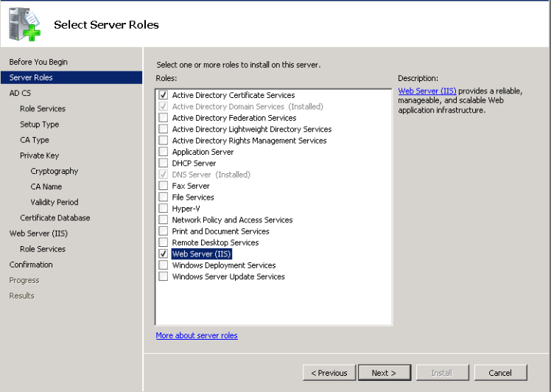Select Active Directory Certificate Services role label
Screen dimensions: 551x392
tap(234, 95)
